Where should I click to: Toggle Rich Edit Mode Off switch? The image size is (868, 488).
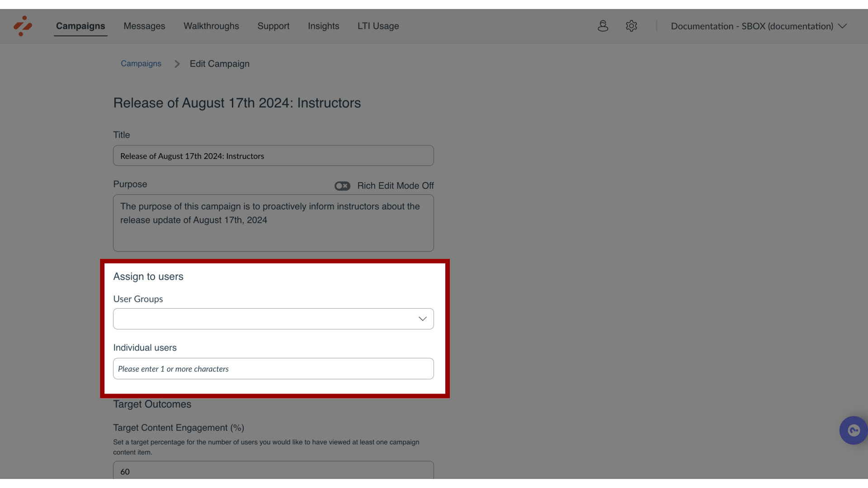pyautogui.click(x=342, y=185)
